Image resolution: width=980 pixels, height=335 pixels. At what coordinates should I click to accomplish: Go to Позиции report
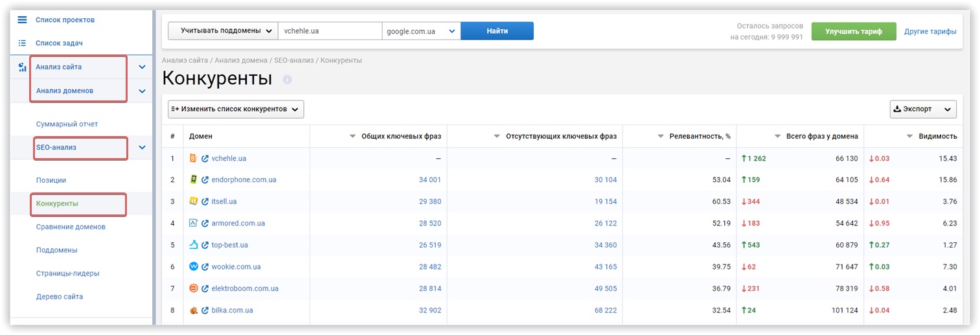[x=51, y=180]
